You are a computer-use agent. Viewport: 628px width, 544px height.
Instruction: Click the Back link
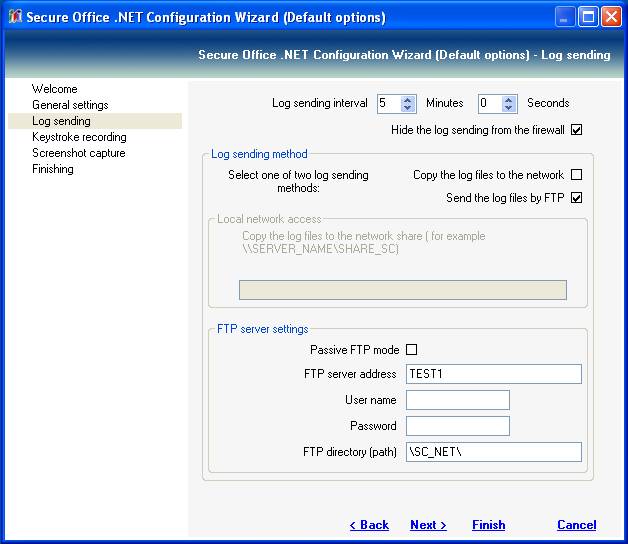(x=369, y=525)
